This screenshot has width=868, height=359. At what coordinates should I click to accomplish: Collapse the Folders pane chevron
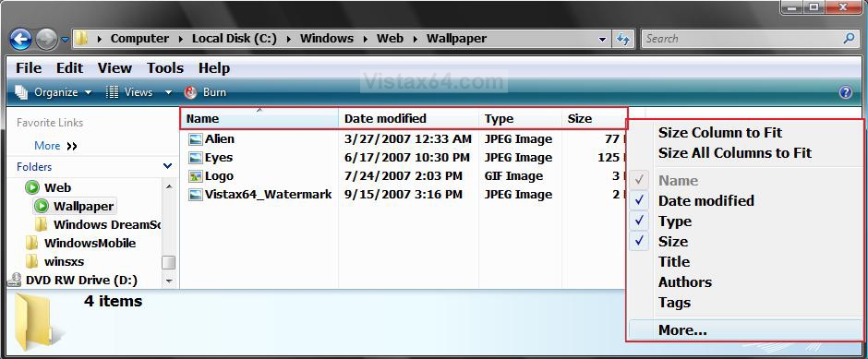(168, 166)
